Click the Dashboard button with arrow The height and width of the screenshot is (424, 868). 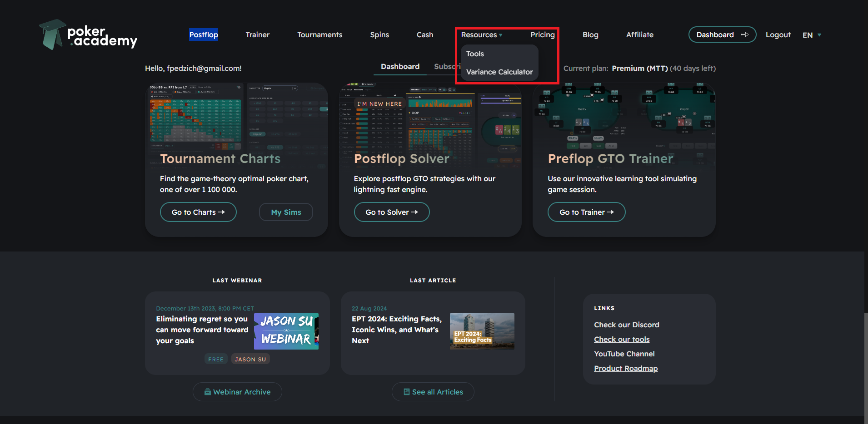point(722,35)
